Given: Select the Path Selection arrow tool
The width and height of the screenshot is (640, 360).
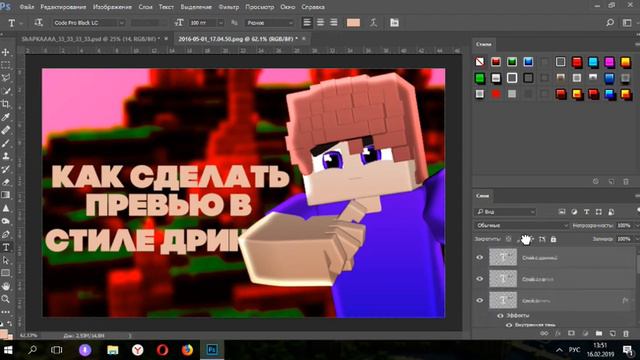Looking at the screenshot, I should click(x=6, y=260).
